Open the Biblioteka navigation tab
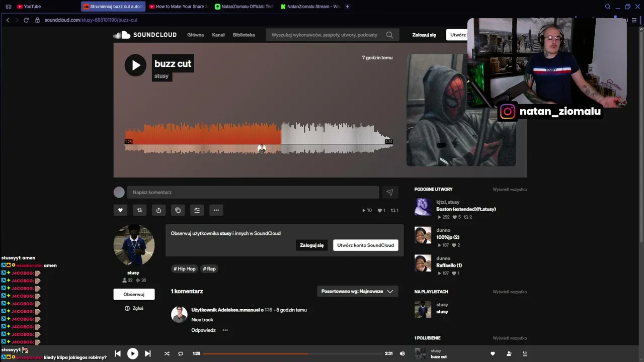This screenshot has width=644, height=362. coord(244,35)
